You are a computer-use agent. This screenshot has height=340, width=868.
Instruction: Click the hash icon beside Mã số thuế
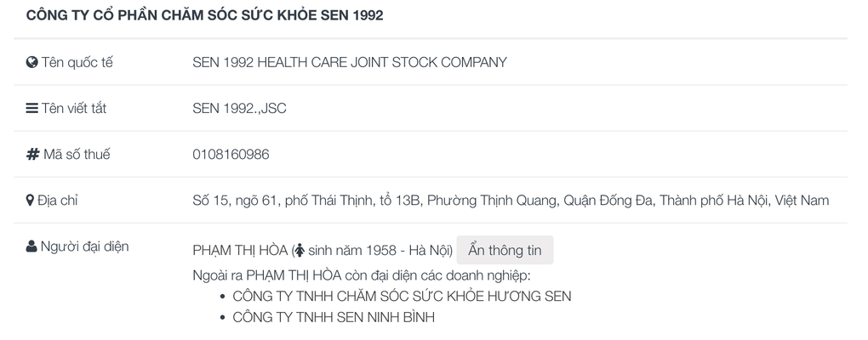[32, 154]
